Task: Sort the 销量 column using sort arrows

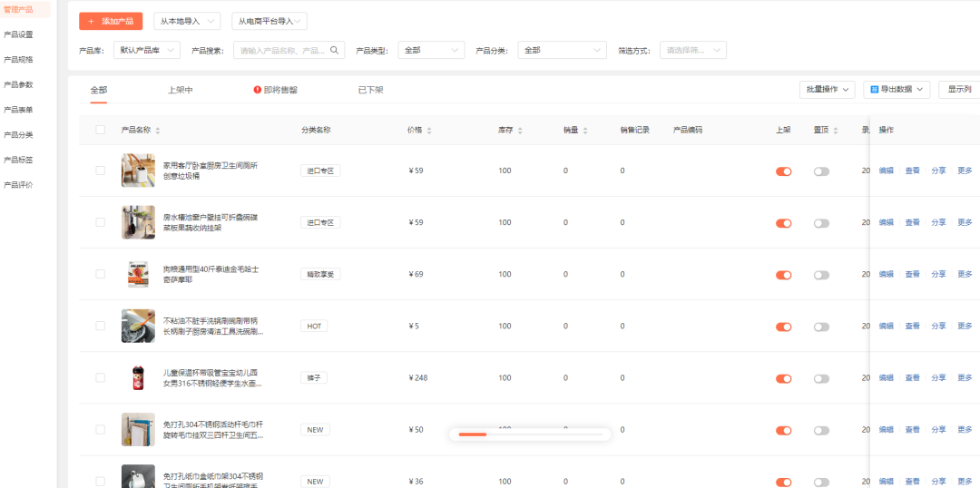Action: (585, 131)
